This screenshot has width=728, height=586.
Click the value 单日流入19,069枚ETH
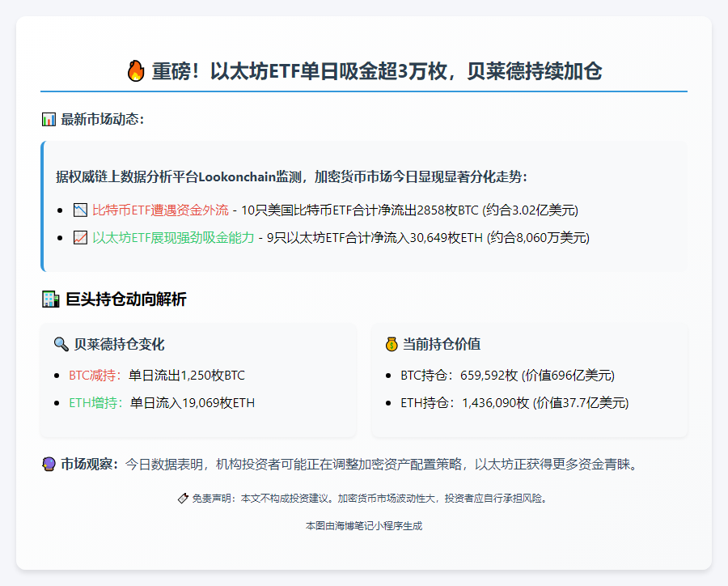(193, 402)
